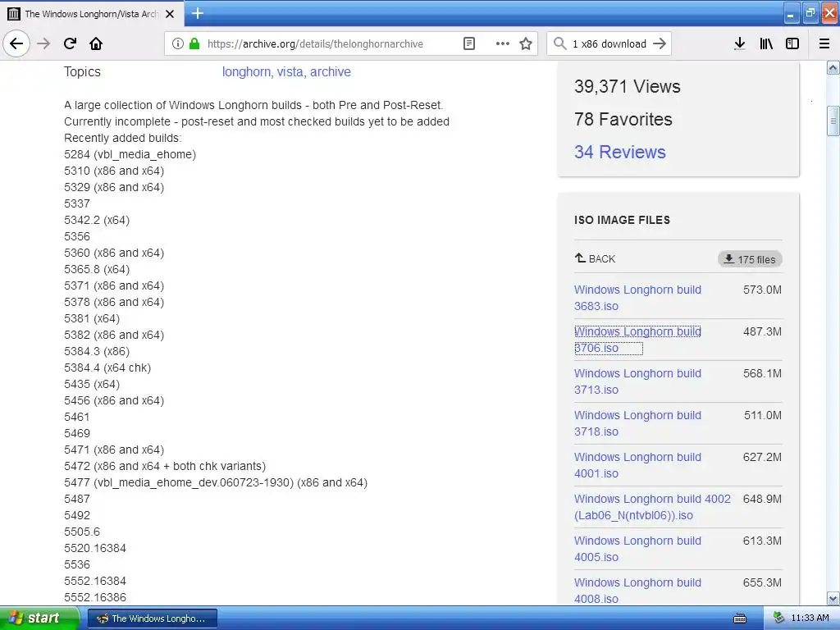Click the '5472 (x86 and x64 + both chk variants)' line
840x630 pixels.
165,466
